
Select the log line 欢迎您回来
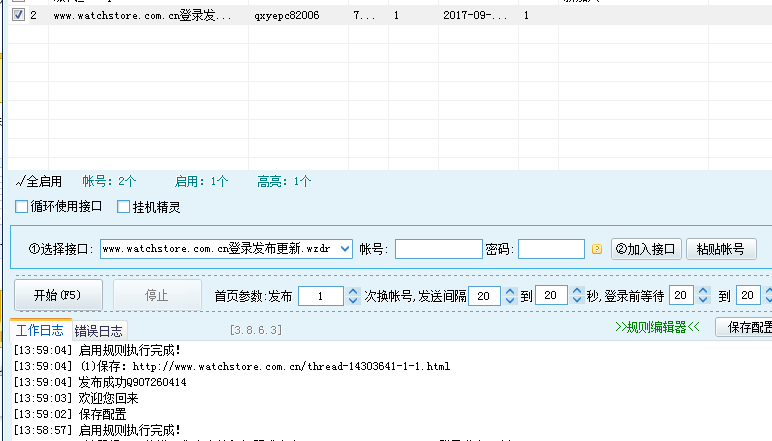point(76,398)
